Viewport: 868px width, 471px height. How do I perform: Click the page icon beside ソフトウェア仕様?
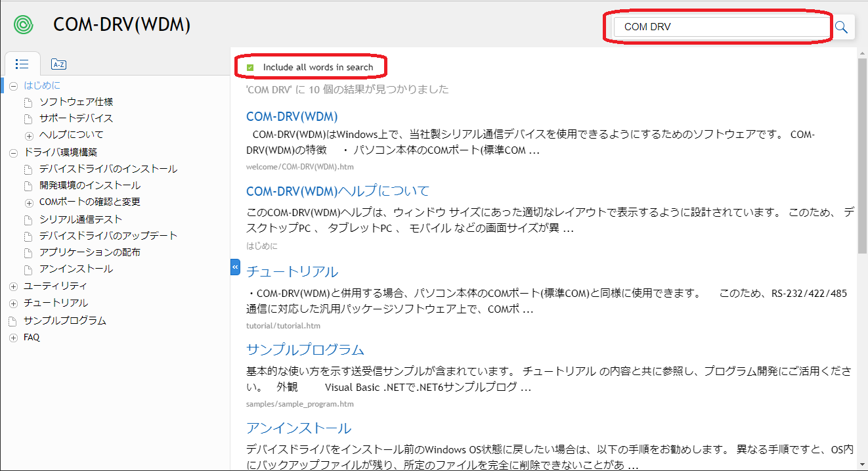tap(28, 102)
